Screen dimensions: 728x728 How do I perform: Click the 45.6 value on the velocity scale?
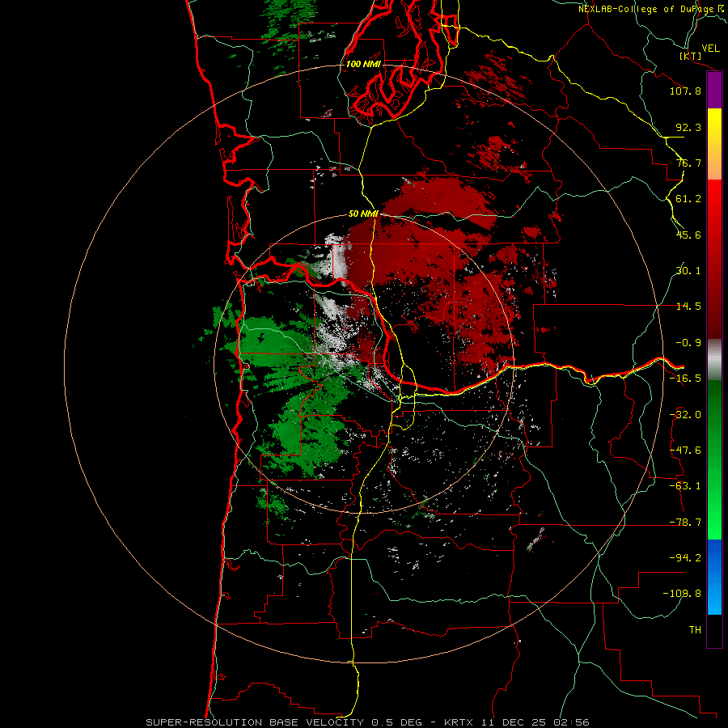click(688, 235)
